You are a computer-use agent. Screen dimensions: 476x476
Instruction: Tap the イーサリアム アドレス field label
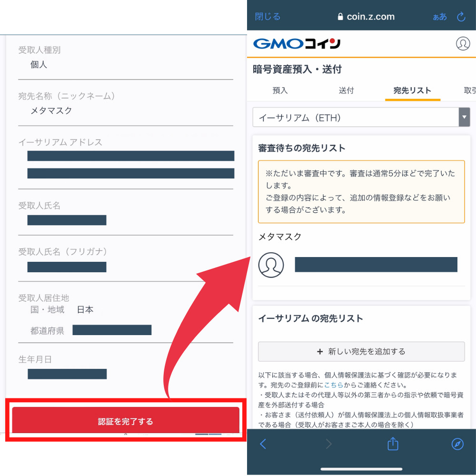[x=60, y=142]
